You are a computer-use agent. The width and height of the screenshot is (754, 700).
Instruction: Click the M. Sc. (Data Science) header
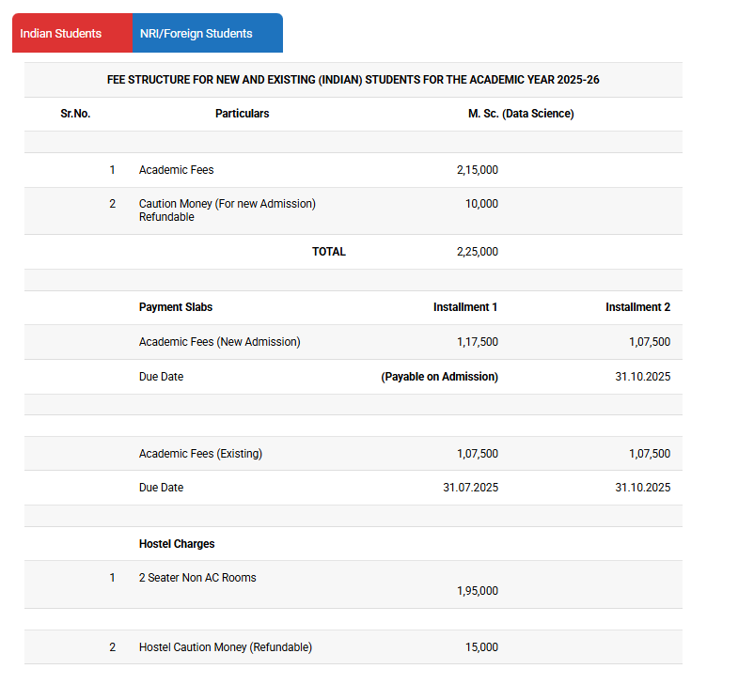coord(521,114)
